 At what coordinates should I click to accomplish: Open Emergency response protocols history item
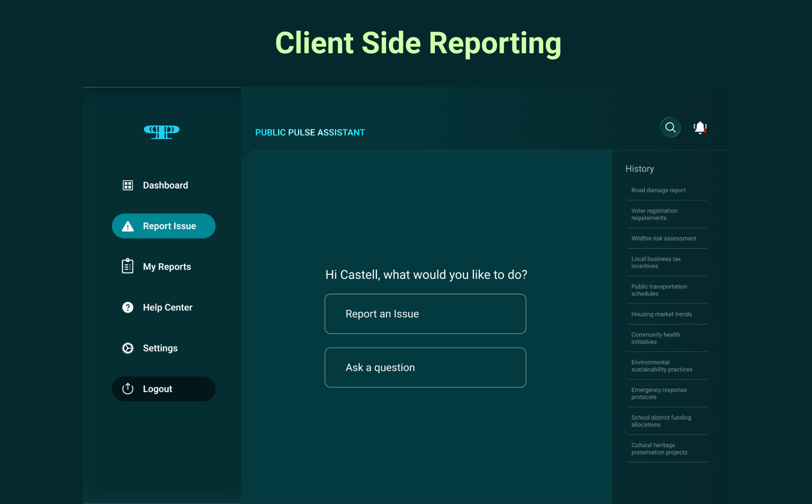click(x=659, y=393)
